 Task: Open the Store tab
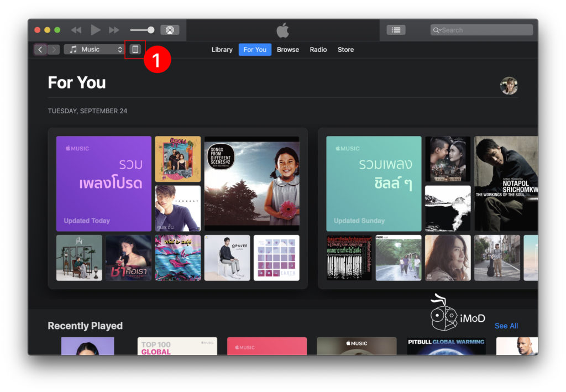tap(345, 49)
